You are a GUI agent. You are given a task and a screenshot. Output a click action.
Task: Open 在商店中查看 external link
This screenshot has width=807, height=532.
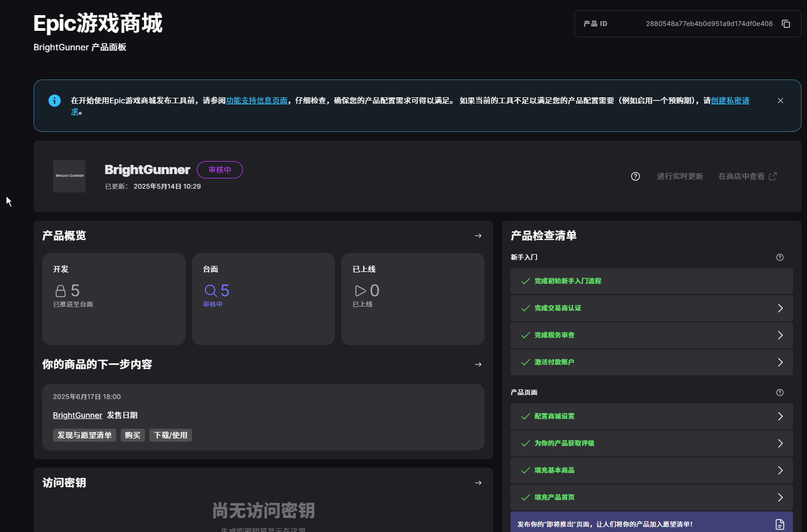748,176
